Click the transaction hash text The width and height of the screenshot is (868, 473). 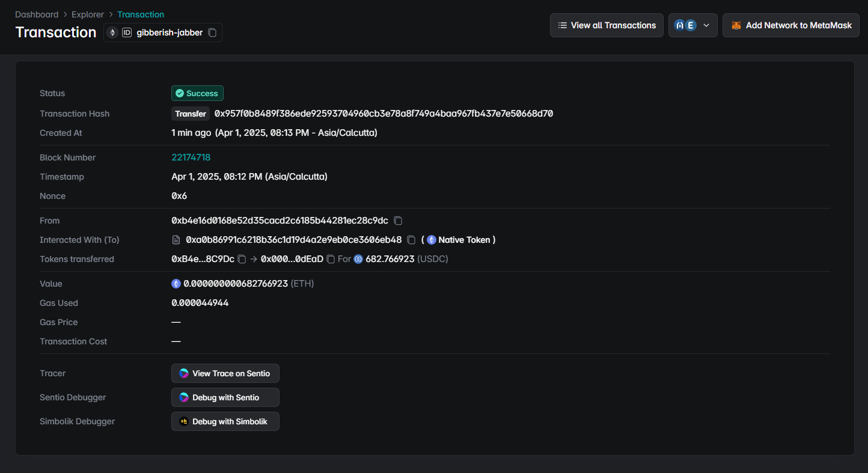coord(384,114)
